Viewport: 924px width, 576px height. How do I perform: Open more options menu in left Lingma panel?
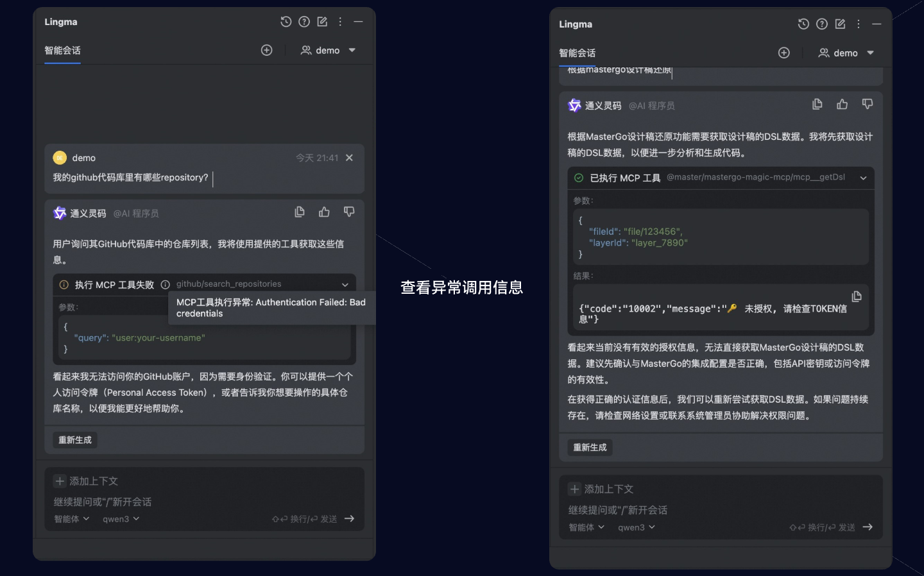click(340, 22)
